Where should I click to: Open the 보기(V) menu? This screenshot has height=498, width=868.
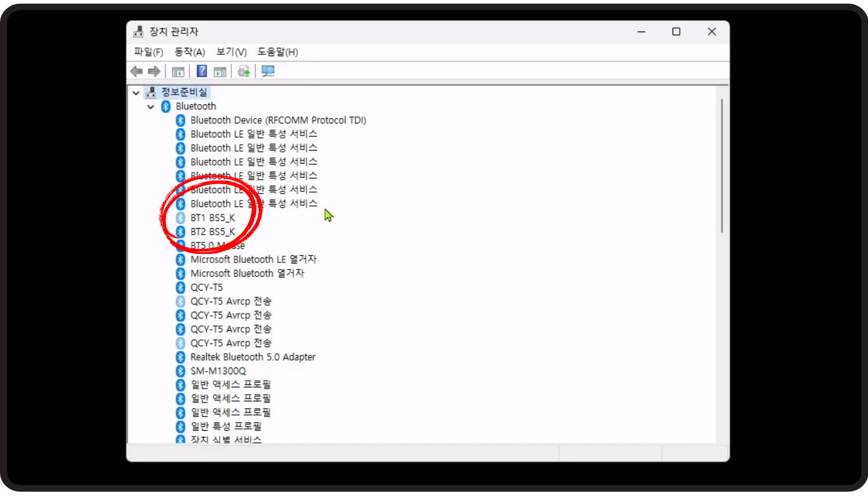(231, 52)
